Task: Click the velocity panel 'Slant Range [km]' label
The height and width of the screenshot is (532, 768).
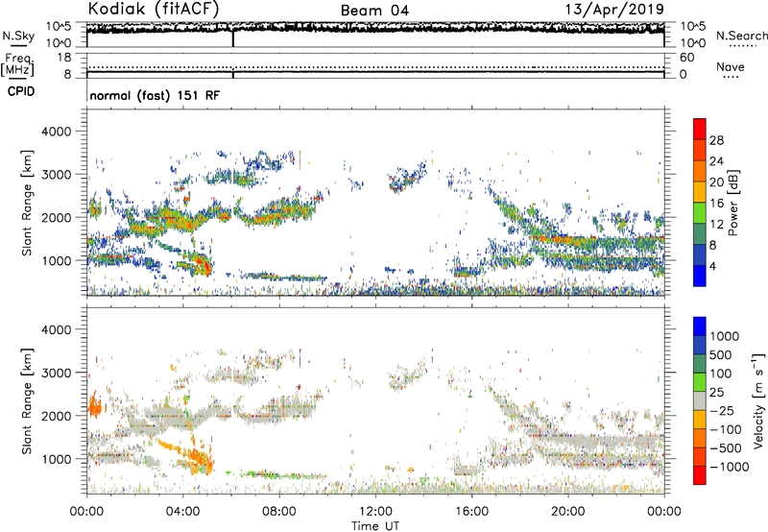Action: point(27,401)
